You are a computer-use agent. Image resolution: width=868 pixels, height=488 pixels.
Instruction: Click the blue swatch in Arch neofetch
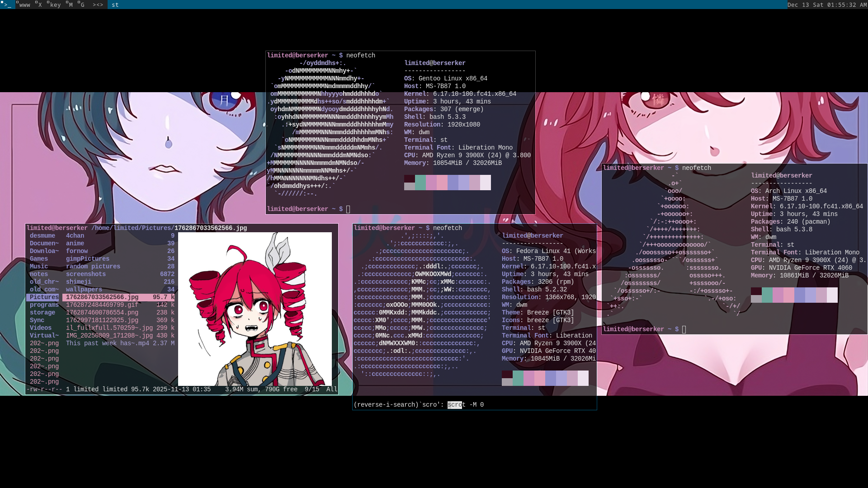pyautogui.click(x=800, y=295)
